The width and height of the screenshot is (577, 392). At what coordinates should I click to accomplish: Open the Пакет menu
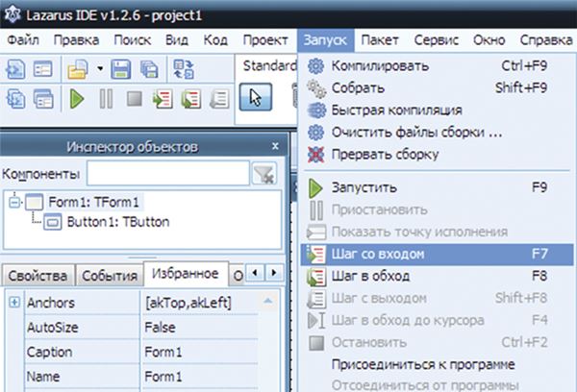[x=380, y=40]
